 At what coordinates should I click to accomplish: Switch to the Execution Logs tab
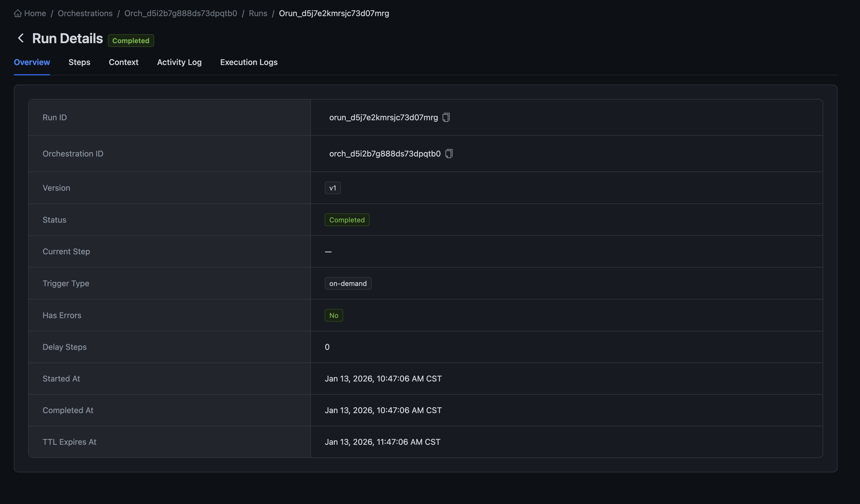click(x=249, y=62)
